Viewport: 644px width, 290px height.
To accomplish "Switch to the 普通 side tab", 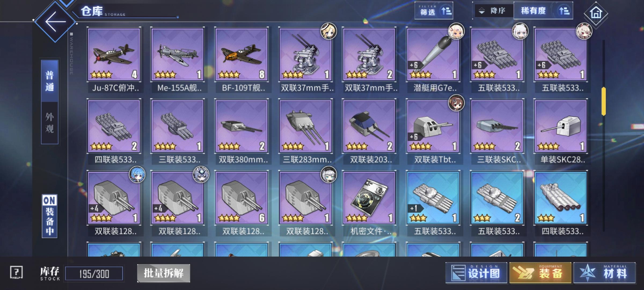I will [50, 81].
